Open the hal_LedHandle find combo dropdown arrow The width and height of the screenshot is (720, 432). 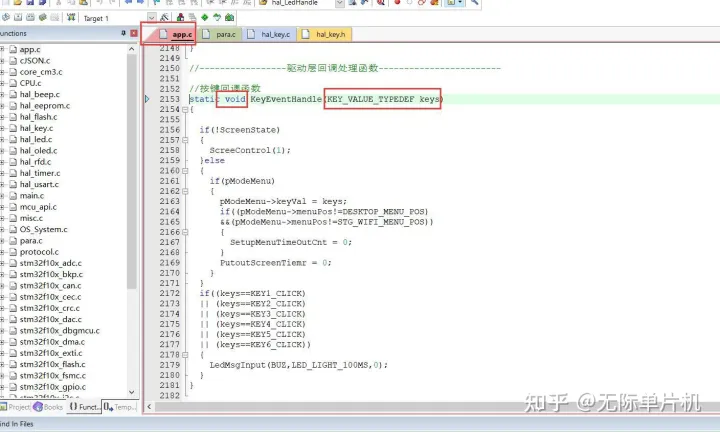pyautogui.click(x=339, y=3)
